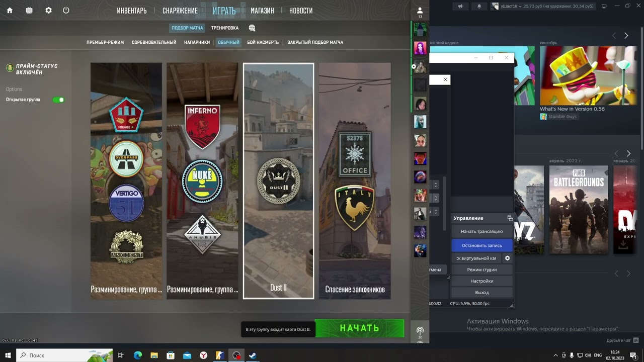
Task: Select НАПАРНИКИ game mode
Action: (197, 42)
